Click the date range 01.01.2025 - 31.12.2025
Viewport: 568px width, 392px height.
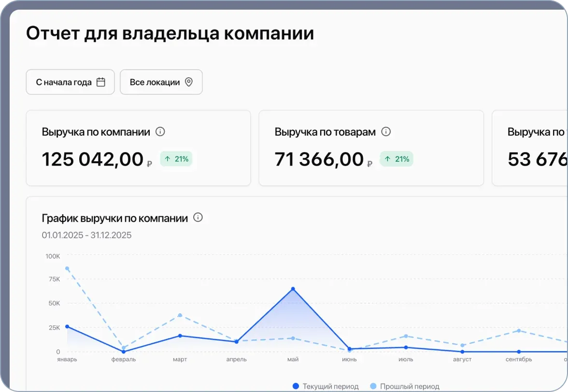[x=86, y=235]
